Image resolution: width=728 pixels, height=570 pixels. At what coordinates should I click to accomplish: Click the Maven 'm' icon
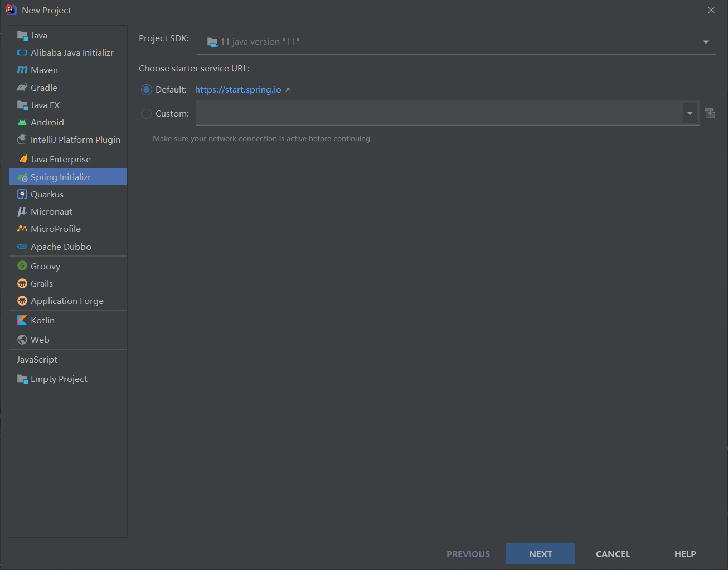point(22,70)
